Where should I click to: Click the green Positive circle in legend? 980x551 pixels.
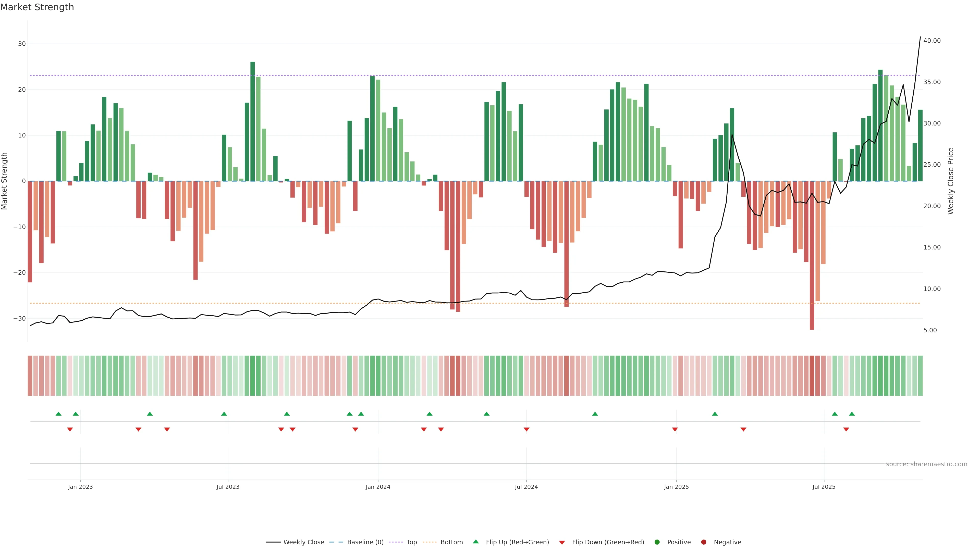[657, 542]
